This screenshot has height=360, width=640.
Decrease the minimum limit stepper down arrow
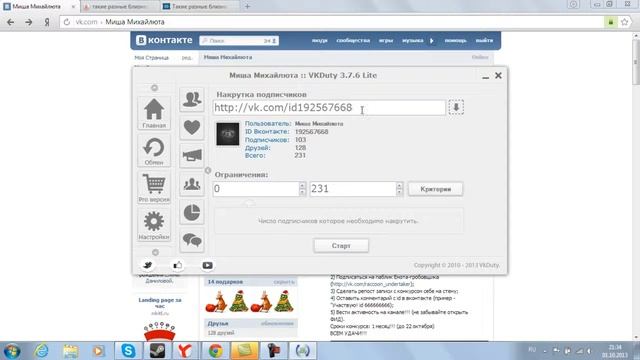(x=302, y=193)
